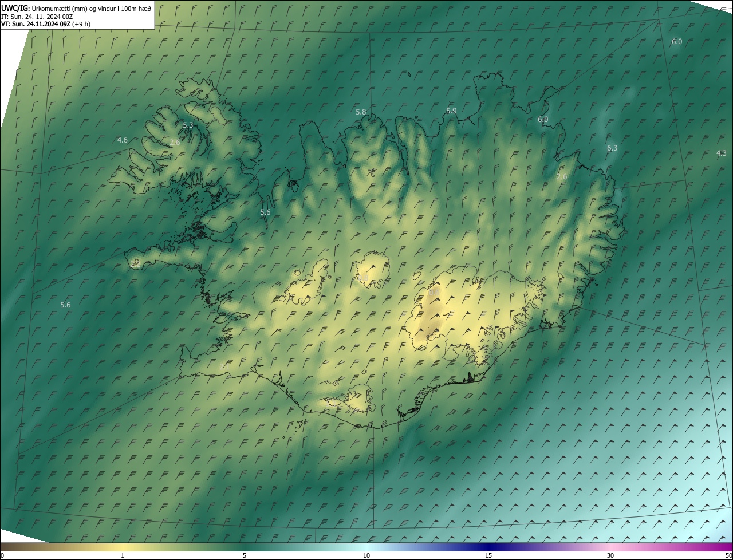Click the 5.3 value label in the Westfjords
The width and height of the screenshot is (733, 560).
pos(188,125)
